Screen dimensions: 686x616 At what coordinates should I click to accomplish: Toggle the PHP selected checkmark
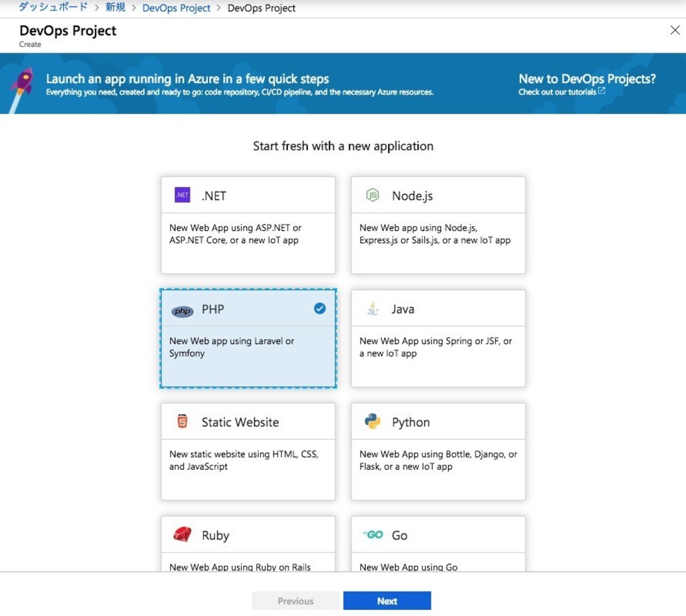pyautogui.click(x=320, y=308)
